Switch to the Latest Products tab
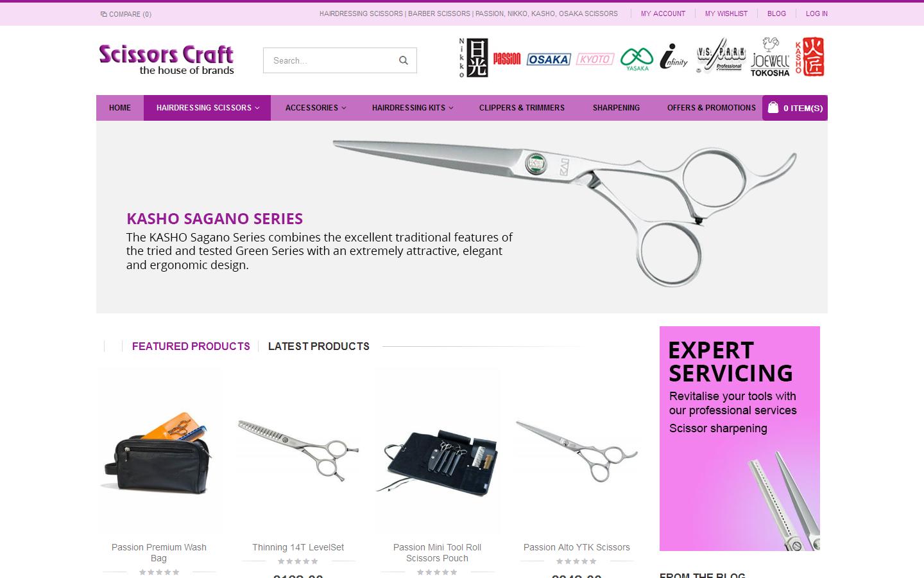This screenshot has height=578, width=924. pyautogui.click(x=319, y=346)
